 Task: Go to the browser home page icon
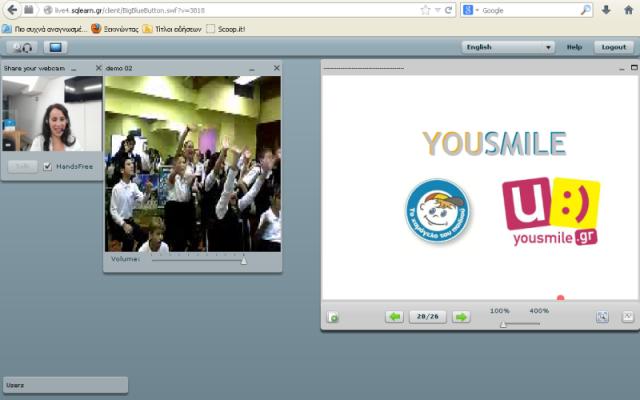(629, 10)
